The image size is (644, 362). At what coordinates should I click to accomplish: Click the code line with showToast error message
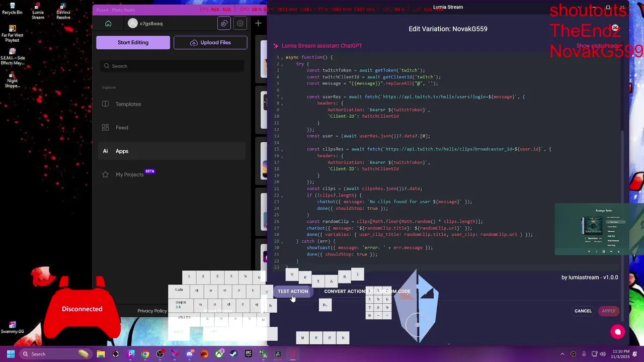pyautogui.click(x=370, y=248)
